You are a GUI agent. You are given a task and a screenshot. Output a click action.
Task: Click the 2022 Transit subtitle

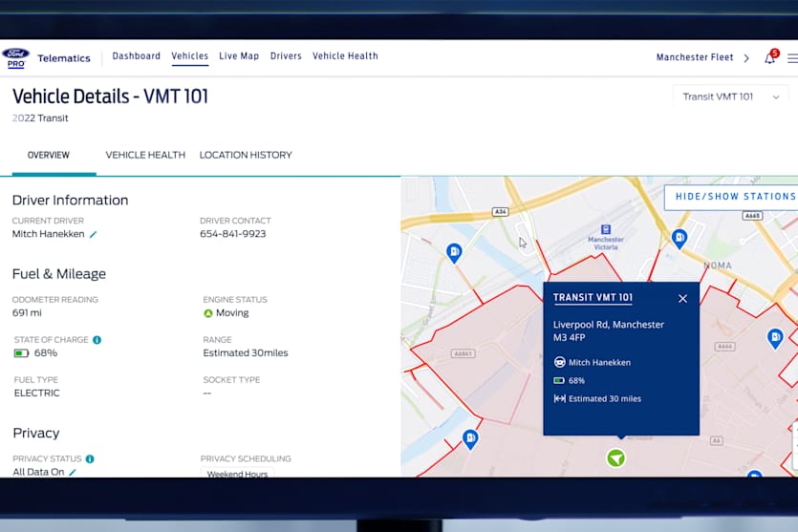coord(40,118)
